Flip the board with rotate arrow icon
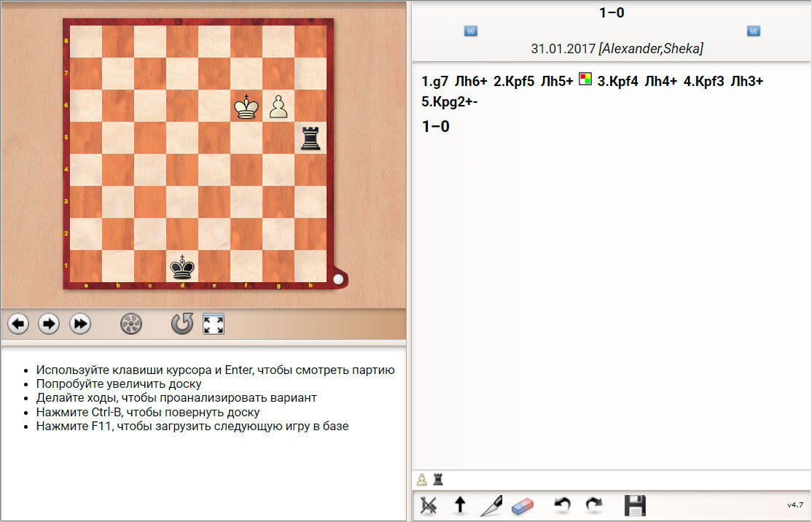Viewport: 812px width, 522px height. click(x=182, y=324)
